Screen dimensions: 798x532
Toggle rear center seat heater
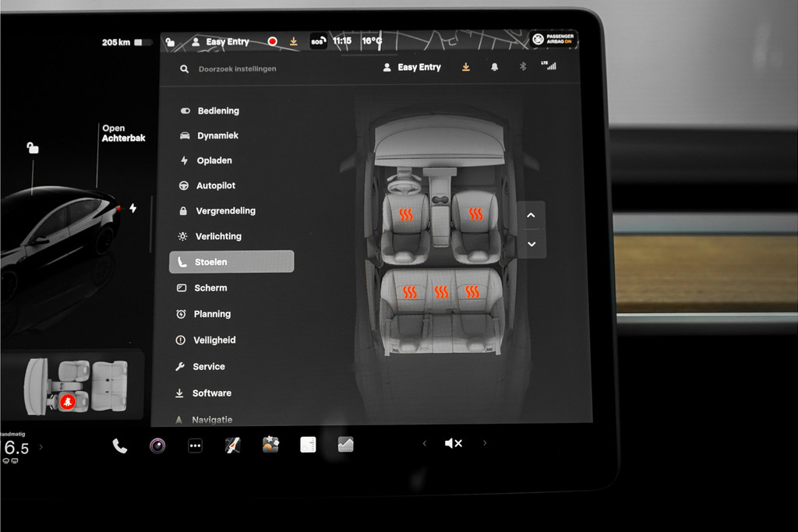[x=441, y=292]
